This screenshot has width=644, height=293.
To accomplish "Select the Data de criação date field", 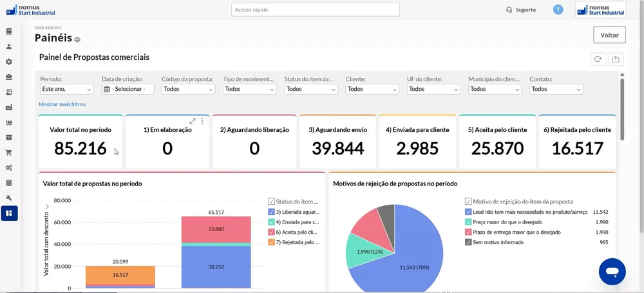I will [128, 89].
